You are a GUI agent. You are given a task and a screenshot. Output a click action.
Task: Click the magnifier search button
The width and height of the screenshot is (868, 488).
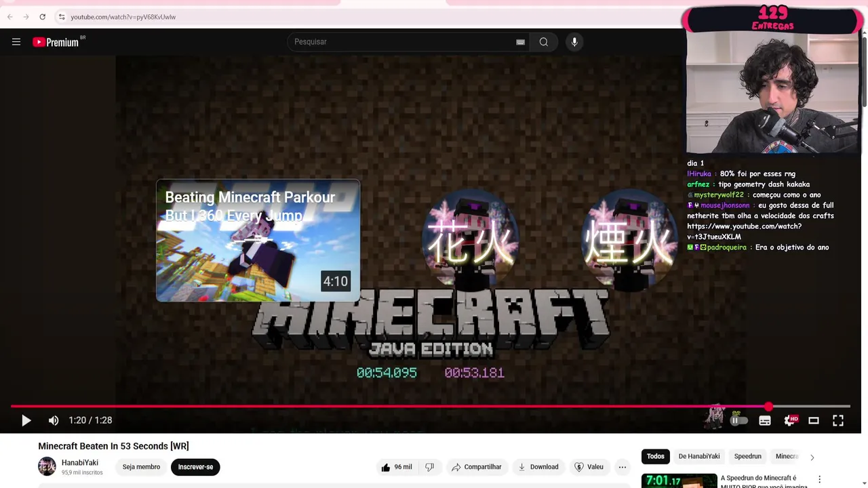(544, 42)
